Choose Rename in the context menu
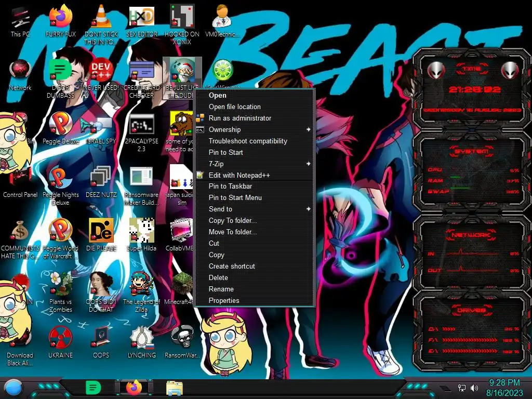 click(254, 289)
